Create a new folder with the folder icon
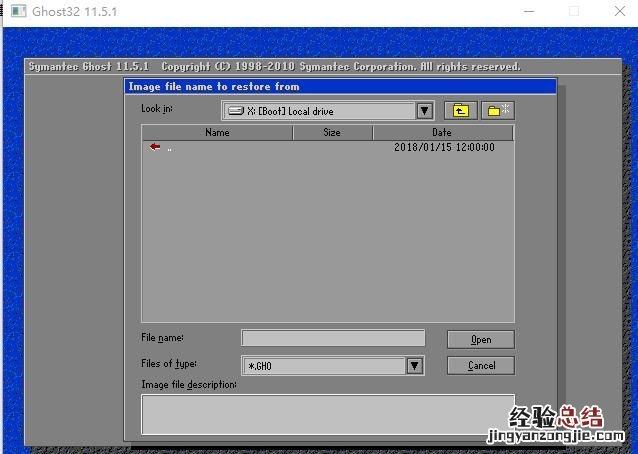638x454 pixels. pos(498,111)
